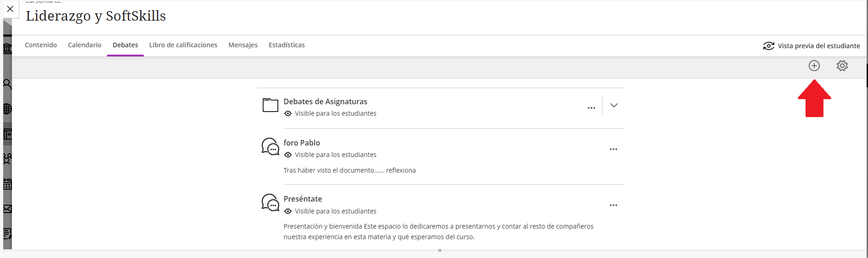Viewport: 868px width, 258px height.
Task: Open the institution icon in left sidebar
Action: coord(7,48)
